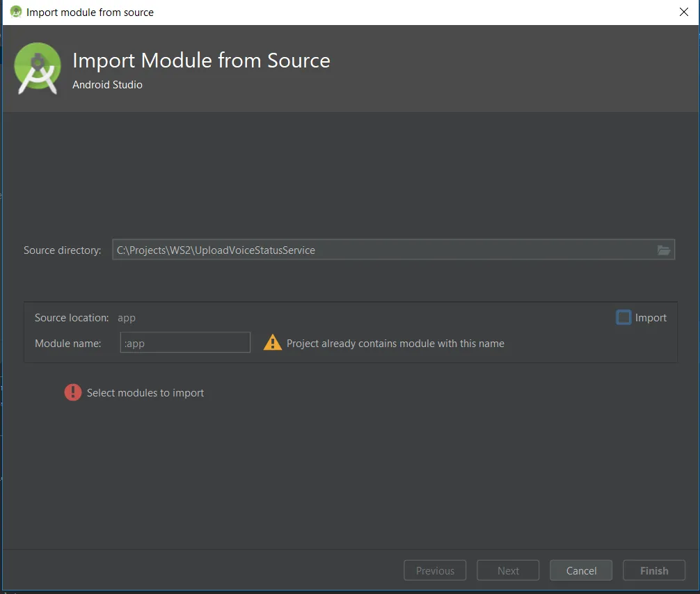Click the "Source directory:" label
Viewport: 700px width, 594px height.
63,250
